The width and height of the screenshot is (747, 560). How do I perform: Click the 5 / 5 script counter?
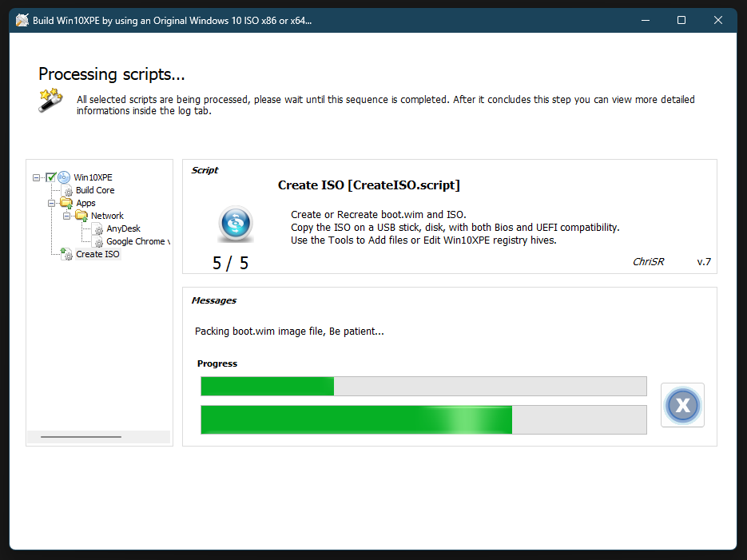[x=231, y=264]
